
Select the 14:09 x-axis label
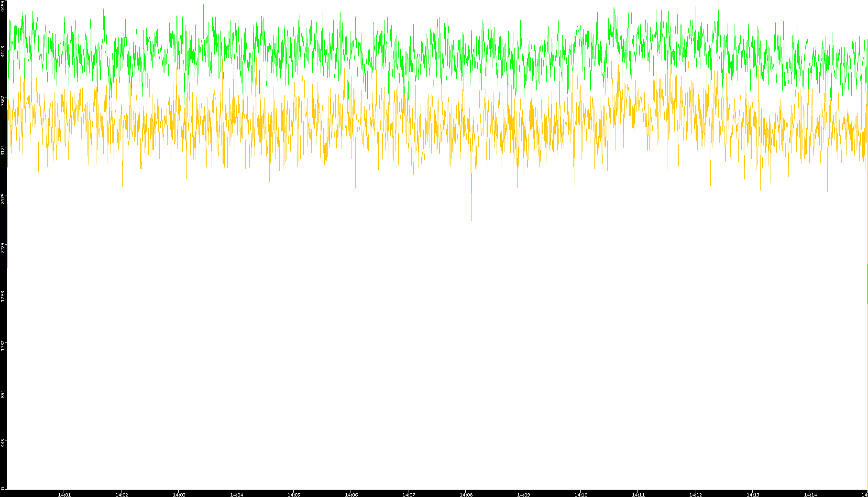[x=523, y=495]
